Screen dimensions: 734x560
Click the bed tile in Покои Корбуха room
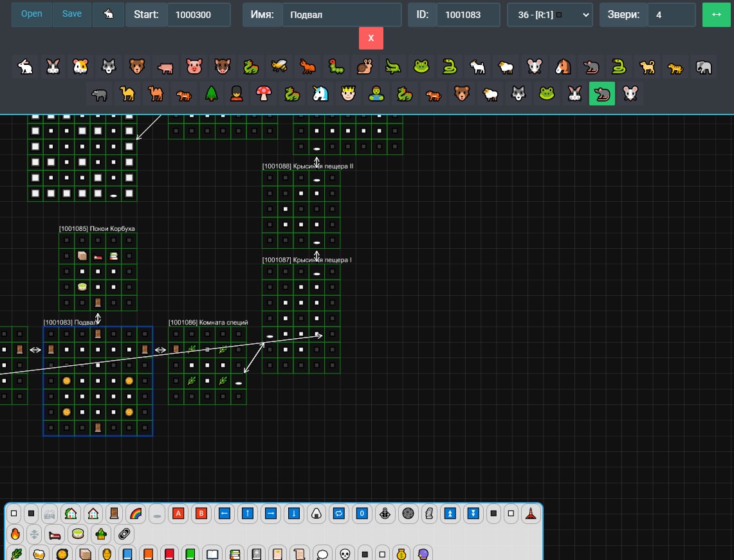click(98, 257)
